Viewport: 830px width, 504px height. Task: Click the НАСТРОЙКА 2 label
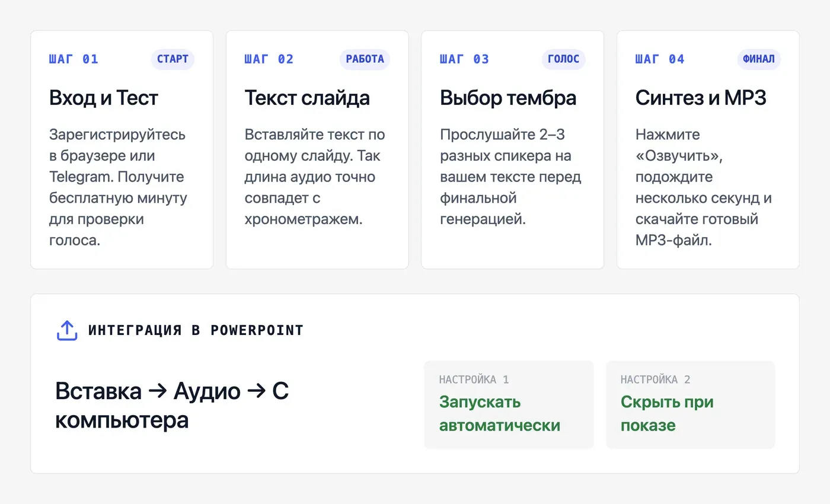pyautogui.click(x=655, y=379)
